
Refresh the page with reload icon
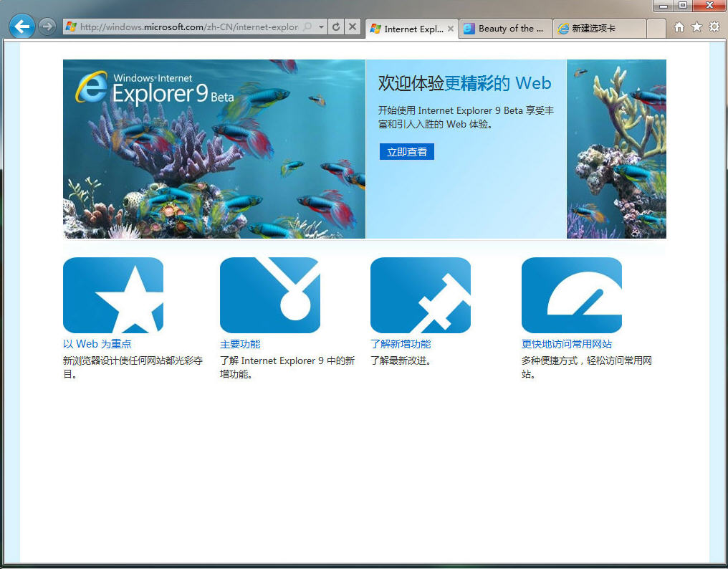tap(336, 27)
